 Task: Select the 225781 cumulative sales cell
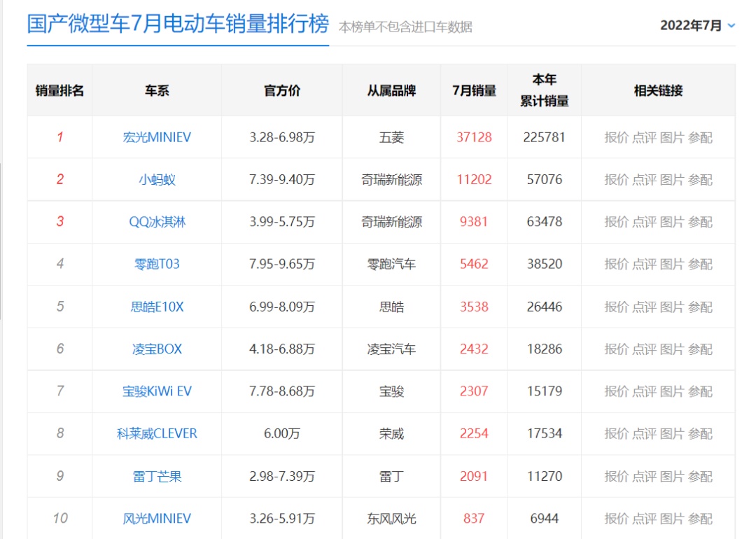pos(545,137)
